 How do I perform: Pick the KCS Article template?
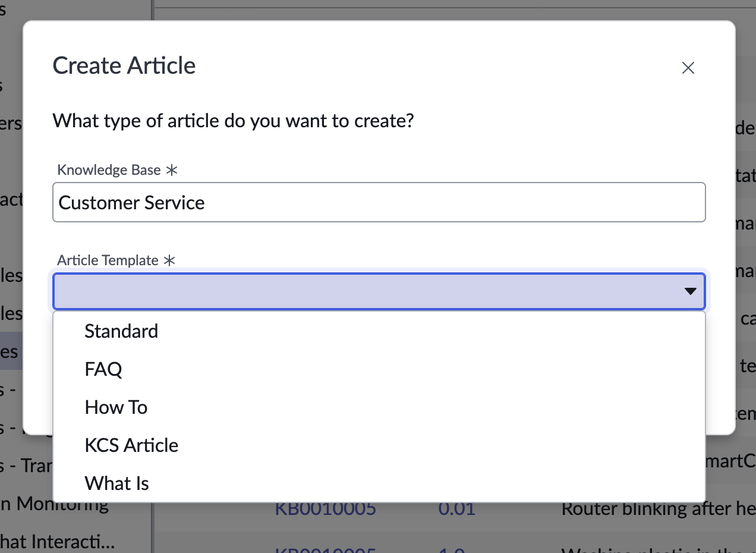tap(131, 445)
